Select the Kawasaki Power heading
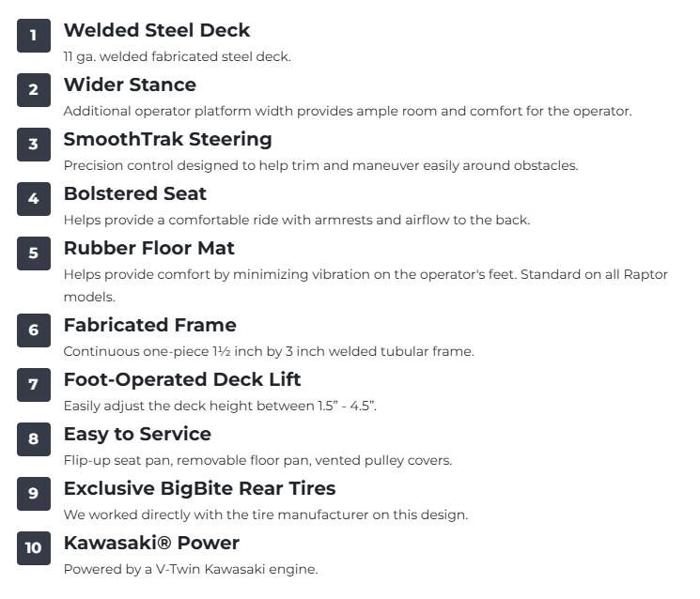 coord(152,543)
